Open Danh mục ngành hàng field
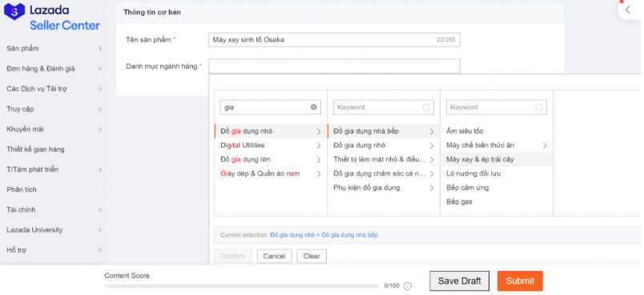Screen dimensions: 644x295 (x=334, y=67)
